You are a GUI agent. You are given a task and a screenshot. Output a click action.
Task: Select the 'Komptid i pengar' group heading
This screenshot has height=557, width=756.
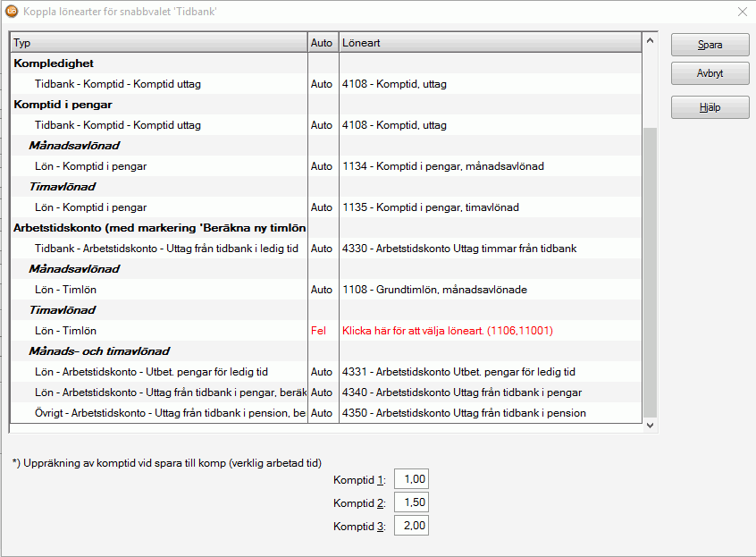[63, 105]
